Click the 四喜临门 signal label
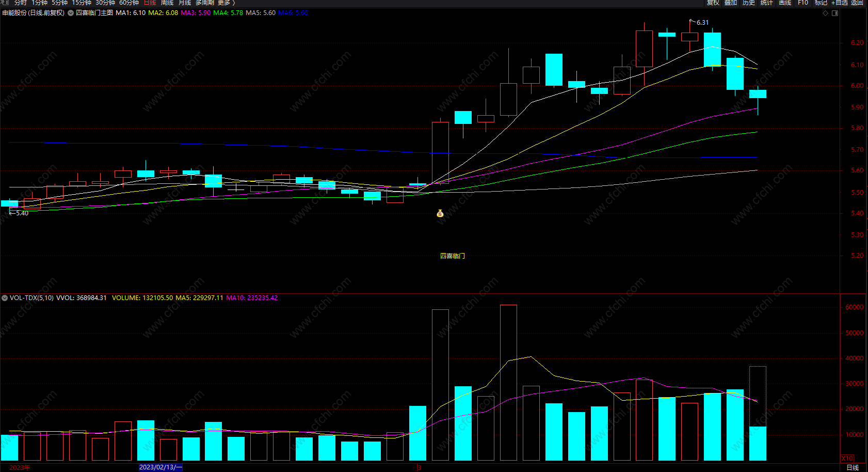This screenshot has width=868, height=472. (453, 256)
